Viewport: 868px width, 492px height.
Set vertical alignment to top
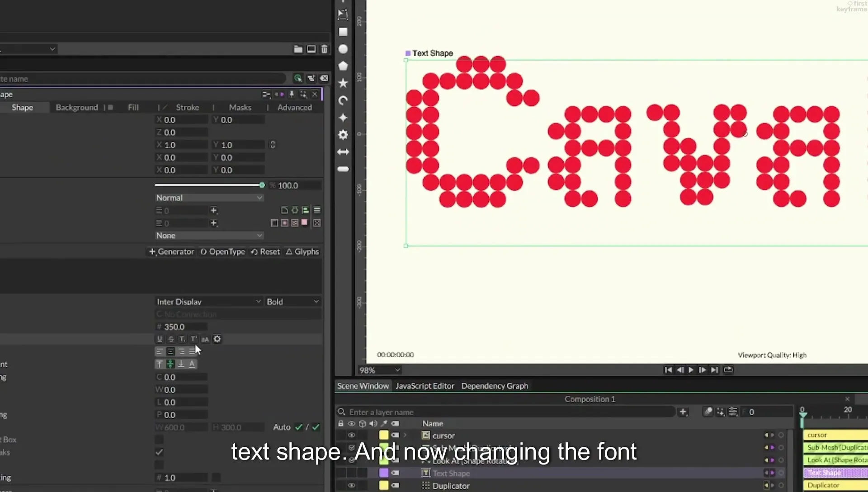click(160, 364)
